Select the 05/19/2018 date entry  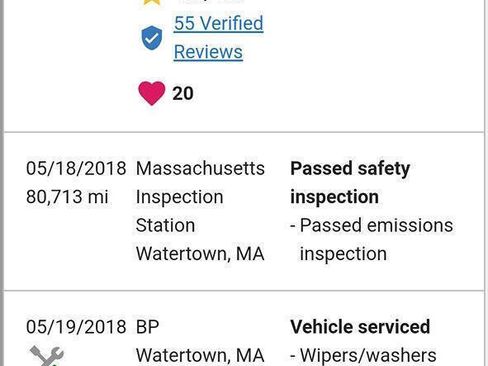click(x=76, y=327)
